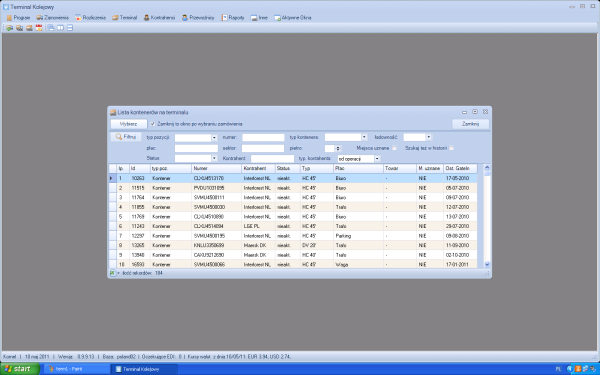This screenshot has height=375, width=600.
Task: Click the Windows start button
Action: (20, 369)
